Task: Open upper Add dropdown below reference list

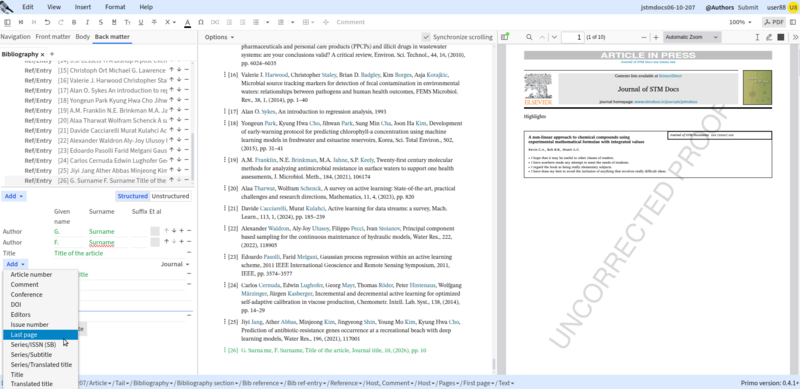Action: click(14, 196)
